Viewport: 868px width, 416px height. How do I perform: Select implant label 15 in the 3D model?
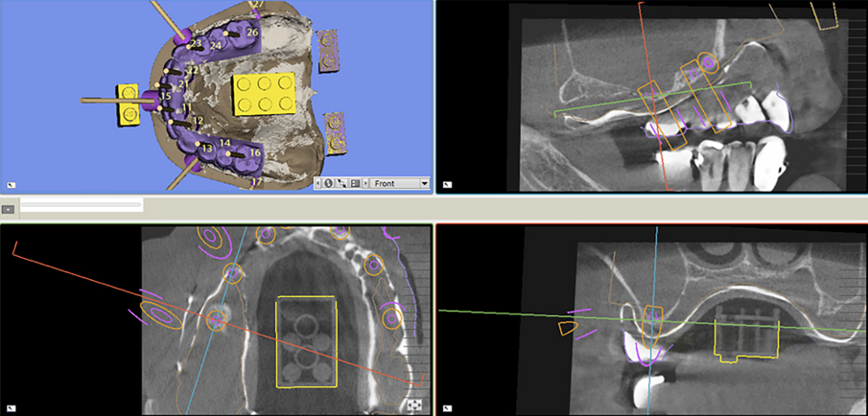coord(166,96)
